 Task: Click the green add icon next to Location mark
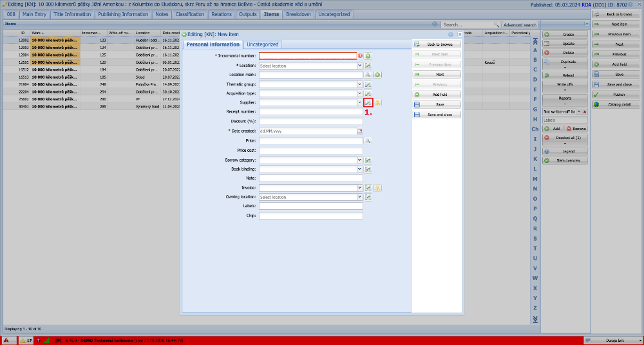click(377, 75)
